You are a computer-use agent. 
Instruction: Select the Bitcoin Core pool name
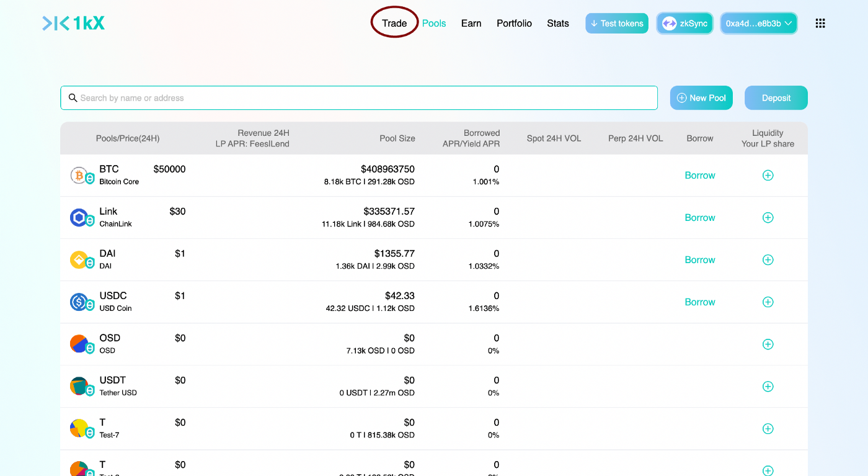click(x=119, y=182)
